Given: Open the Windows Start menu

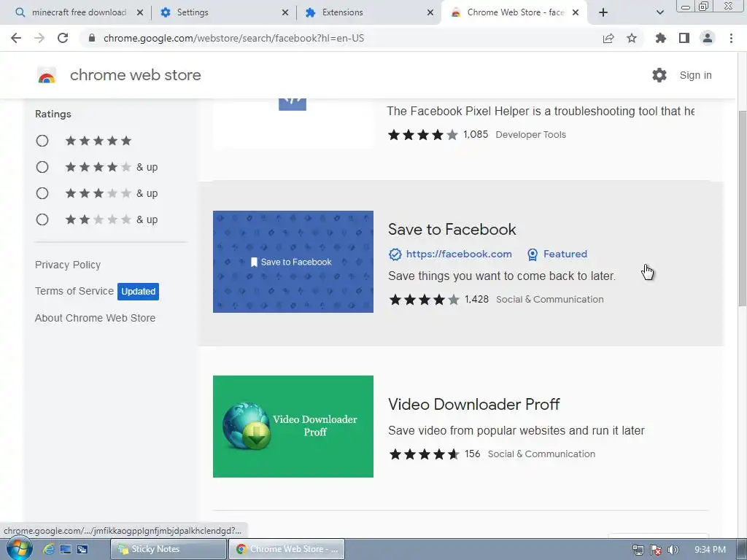Looking at the screenshot, I should point(19,549).
